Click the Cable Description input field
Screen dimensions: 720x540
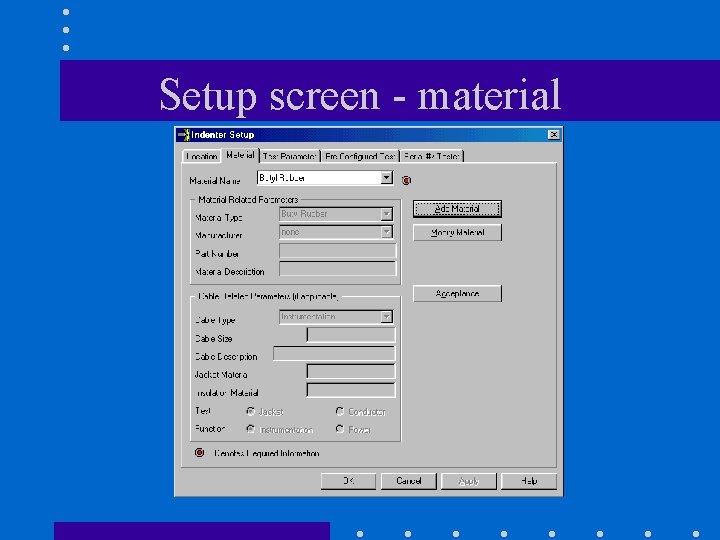334,353
